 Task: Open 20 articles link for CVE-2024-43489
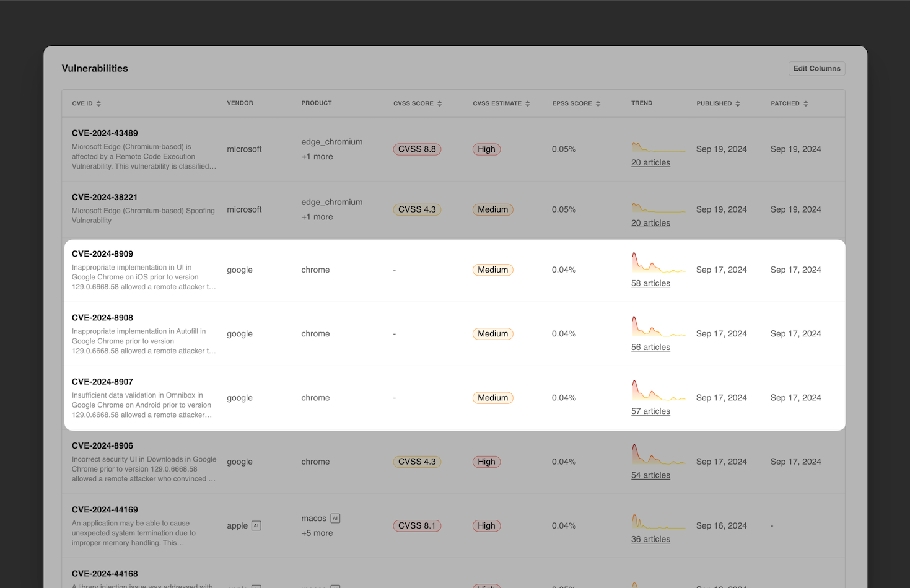coord(650,162)
